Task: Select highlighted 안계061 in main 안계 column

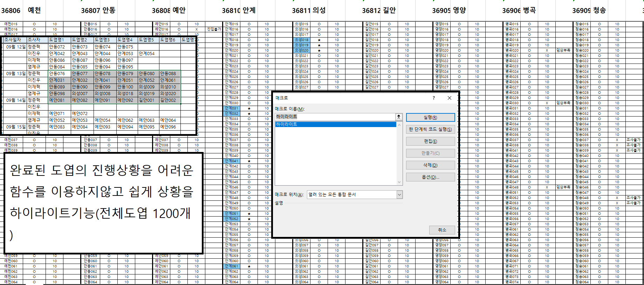Action: pyautogui.click(x=232, y=266)
